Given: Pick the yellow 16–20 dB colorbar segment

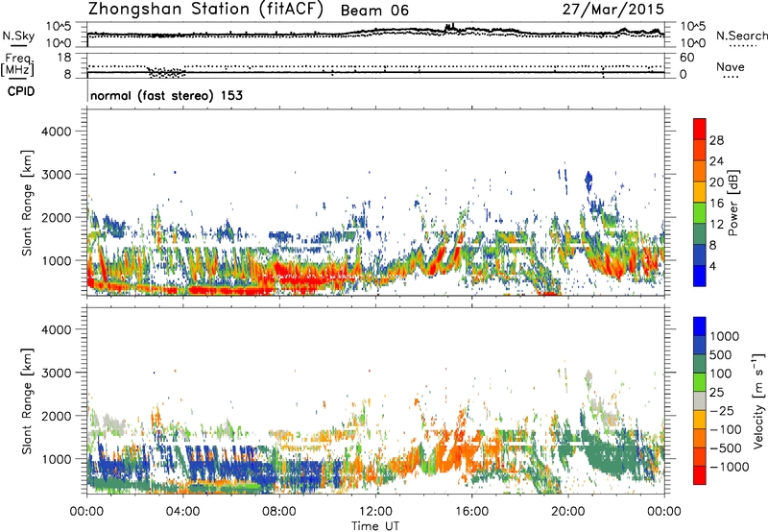Looking at the screenshot, I should pos(700,192).
